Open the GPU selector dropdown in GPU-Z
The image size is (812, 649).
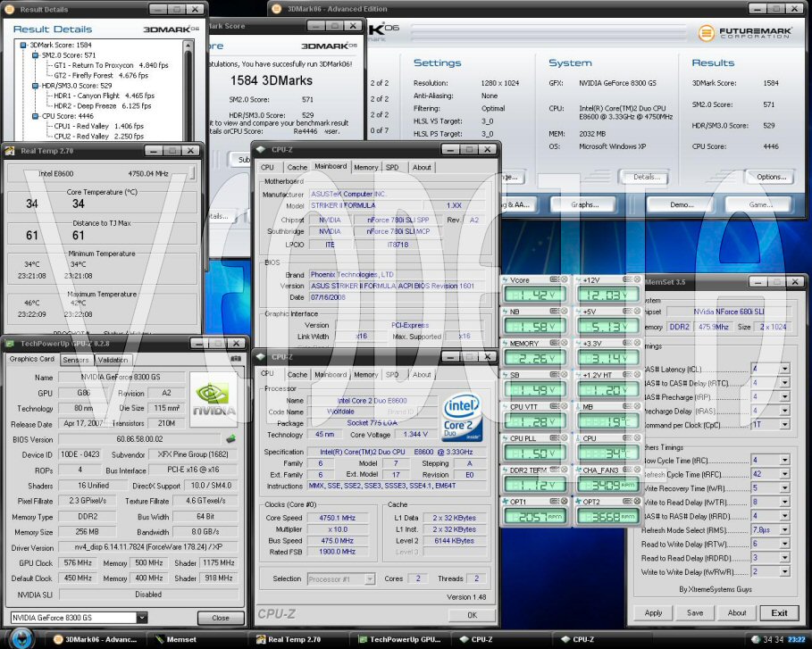tap(142, 618)
